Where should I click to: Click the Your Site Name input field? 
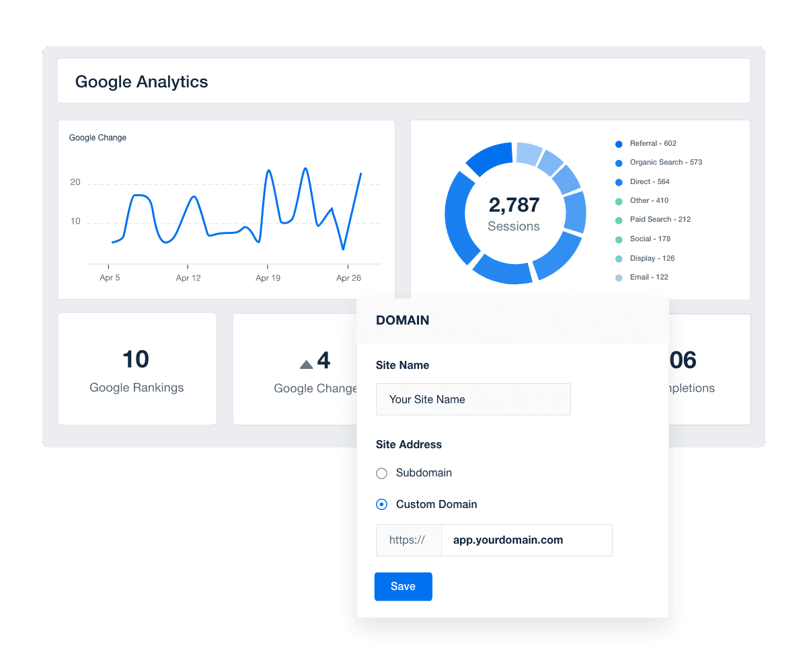tap(473, 399)
